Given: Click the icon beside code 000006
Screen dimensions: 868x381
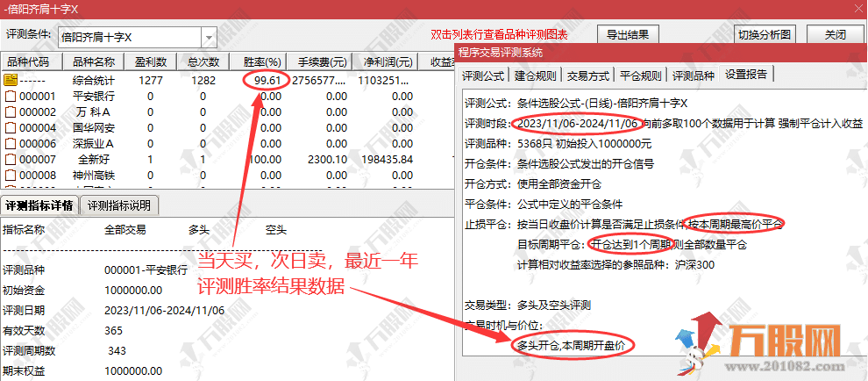Looking at the screenshot, I should [x=11, y=144].
